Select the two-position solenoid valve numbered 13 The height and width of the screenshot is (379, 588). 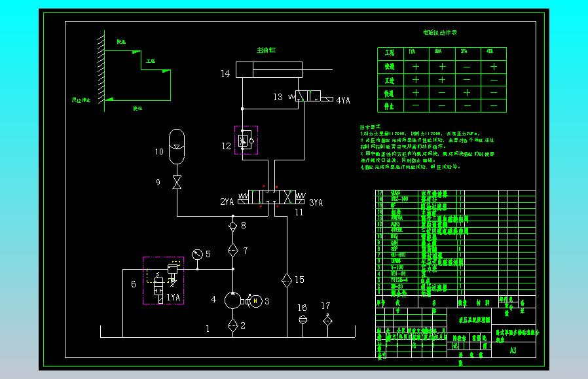tap(311, 96)
